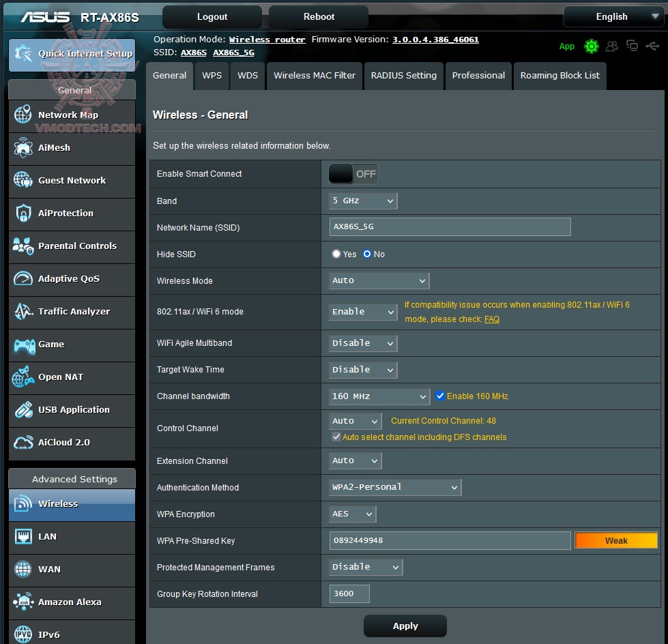
Task: Click the green network status icon
Action: coord(592,46)
